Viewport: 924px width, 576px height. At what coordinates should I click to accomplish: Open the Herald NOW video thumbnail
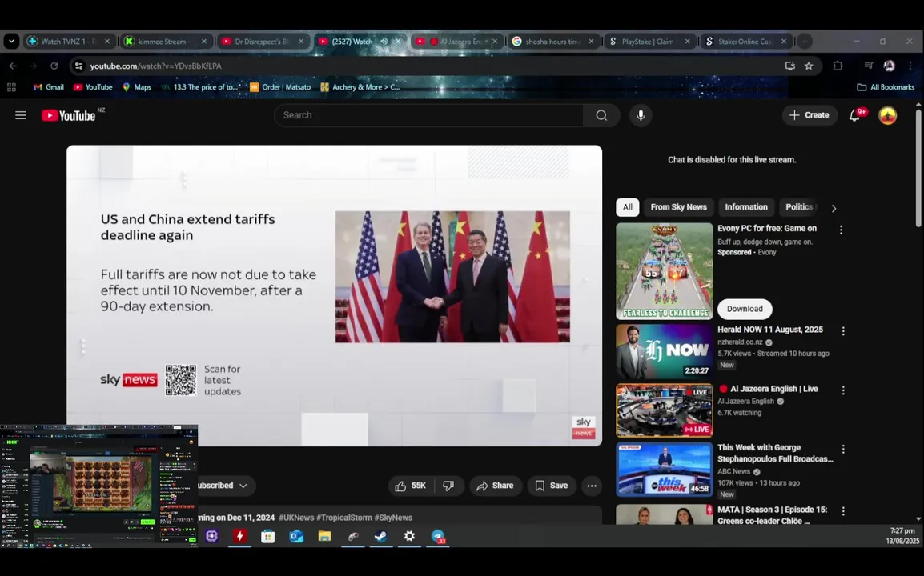pyautogui.click(x=664, y=352)
